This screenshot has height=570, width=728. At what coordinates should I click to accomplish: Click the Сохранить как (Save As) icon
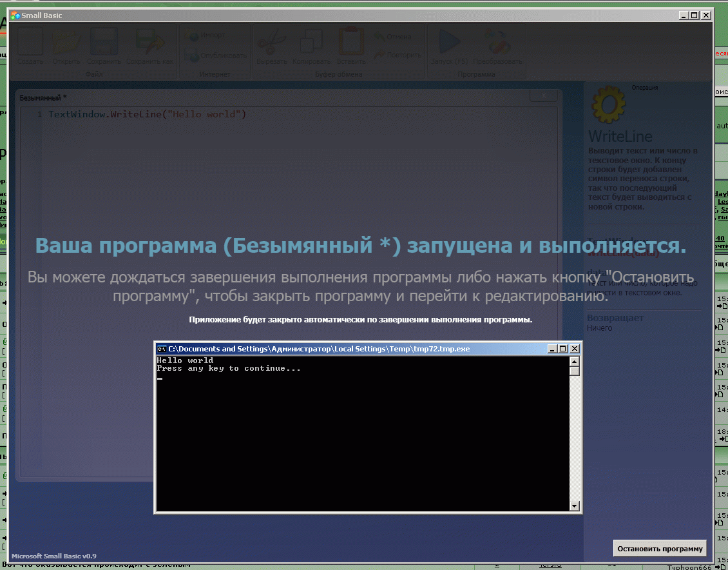coord(149,43)
